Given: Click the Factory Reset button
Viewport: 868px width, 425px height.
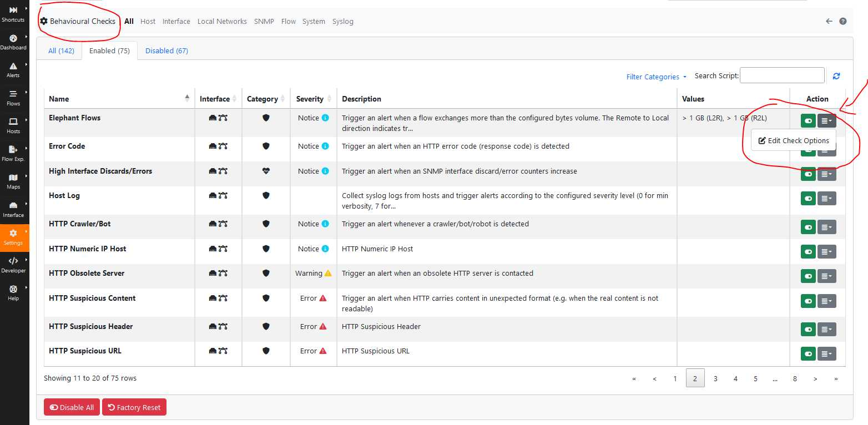Looking at the screenshot, I should (134, 407).
